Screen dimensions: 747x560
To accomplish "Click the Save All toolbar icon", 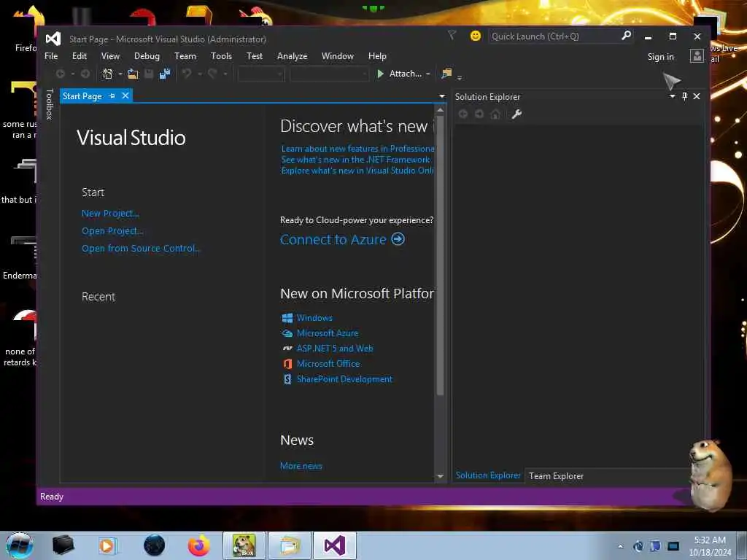I will click(x=165, y=74).
